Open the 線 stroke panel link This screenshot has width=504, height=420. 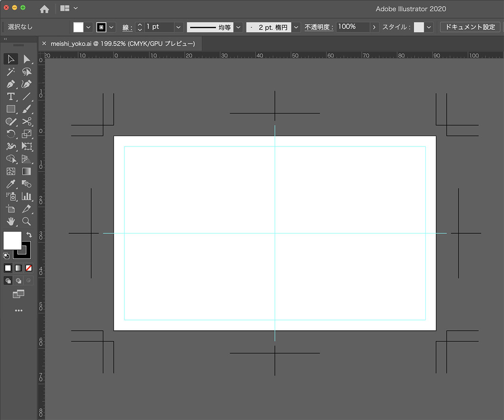click(127, 28)
